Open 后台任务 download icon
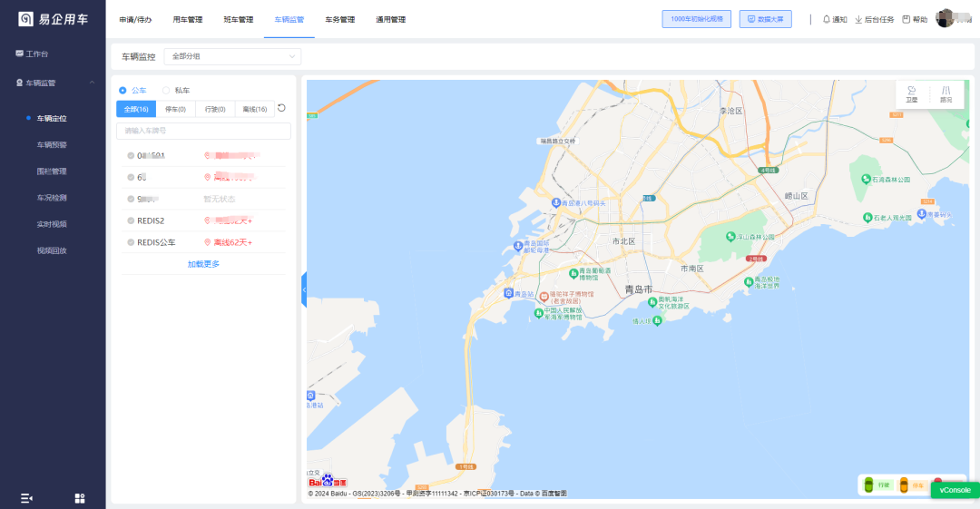980x509 pixels. [x=875, y=19]
